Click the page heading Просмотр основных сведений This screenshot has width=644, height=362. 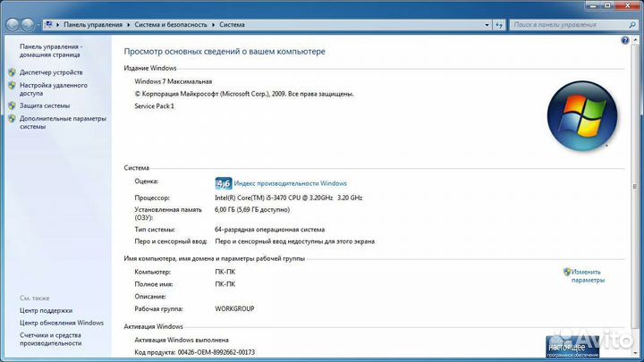225,51
